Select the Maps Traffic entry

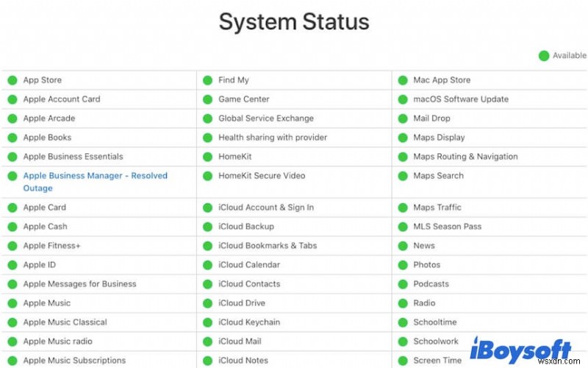437,208
